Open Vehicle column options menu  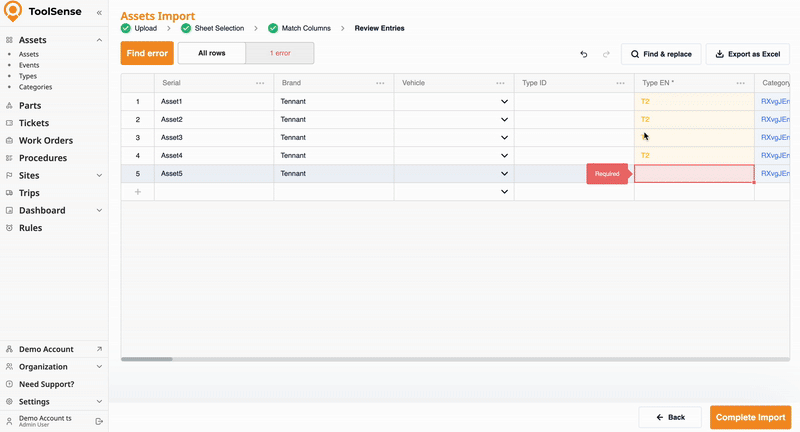(501, 83)
